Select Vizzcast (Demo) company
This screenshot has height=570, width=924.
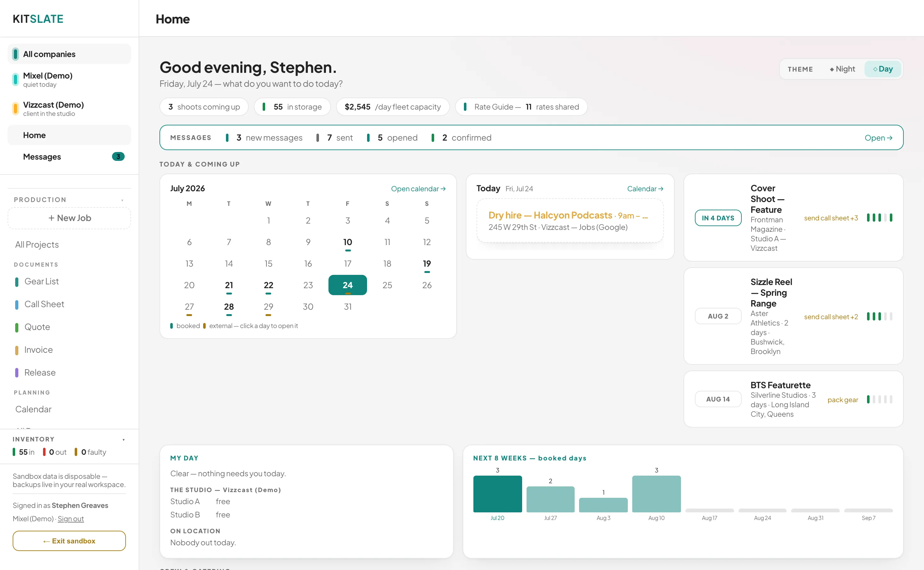click(x=69, y=109)
